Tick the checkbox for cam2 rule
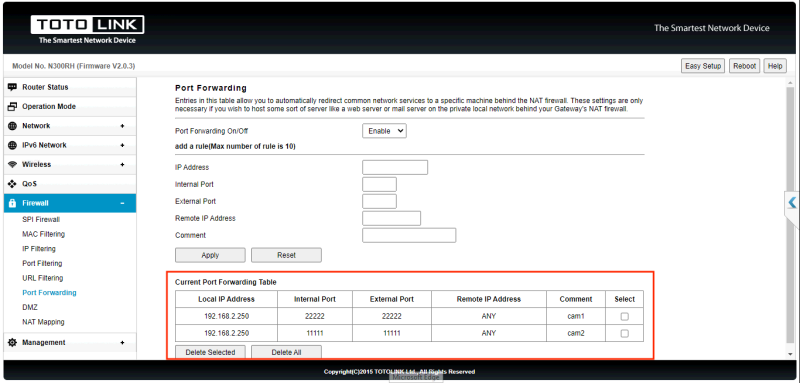 [624, 334]
